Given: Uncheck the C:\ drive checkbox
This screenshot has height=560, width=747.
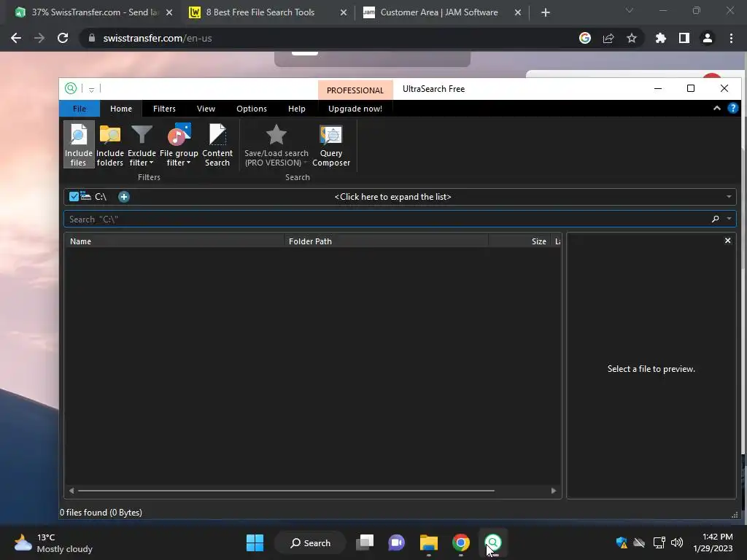Looking at the screenshot, I should (x=74, y=196).
